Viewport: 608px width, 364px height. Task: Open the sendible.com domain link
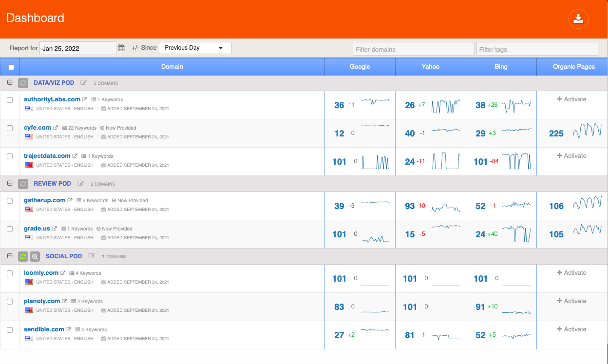coord(44,329)
